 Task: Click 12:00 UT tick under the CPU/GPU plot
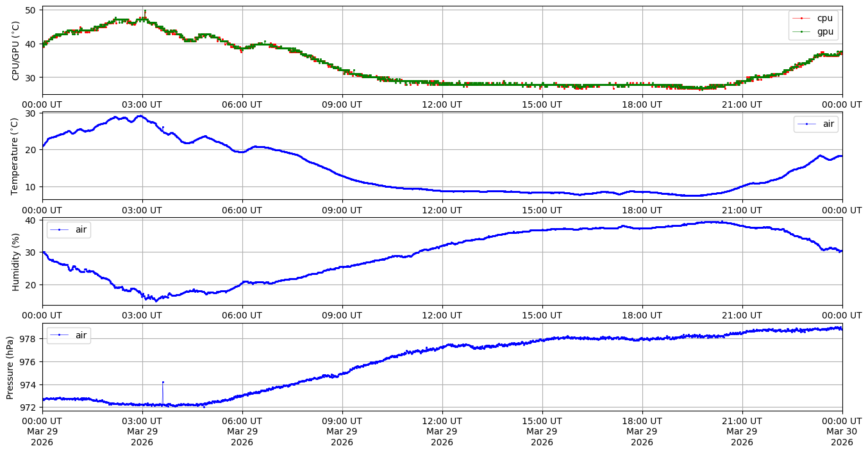[442, 104]
